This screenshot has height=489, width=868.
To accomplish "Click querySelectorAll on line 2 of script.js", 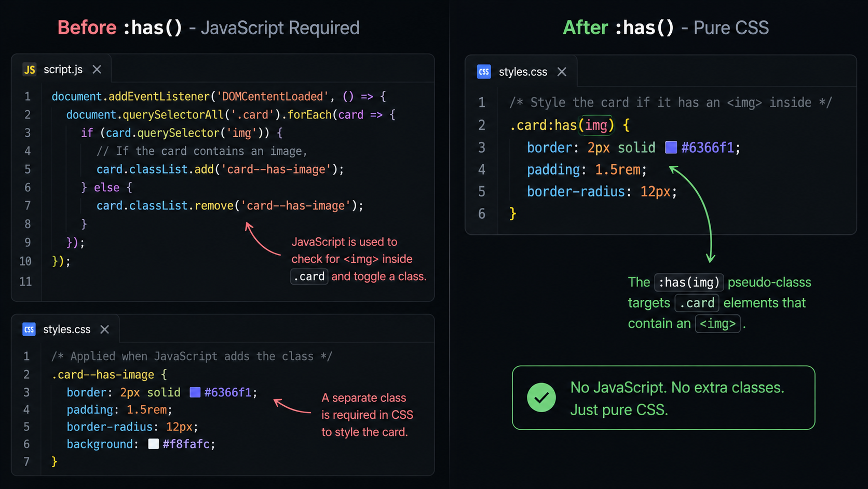I will pyautogui.click(x=173, y=115).
